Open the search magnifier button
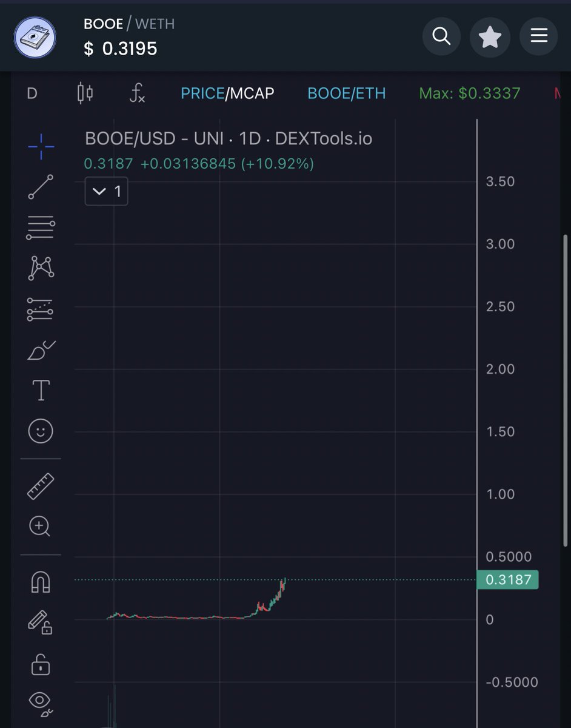 [x=441, y=37]
